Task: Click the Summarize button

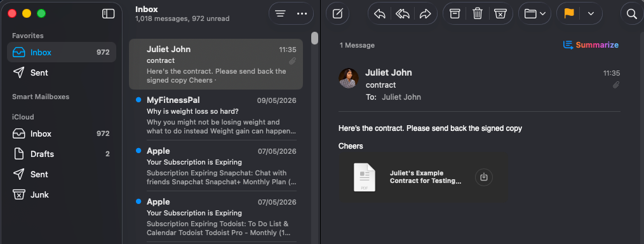Action: (x=591, y=45)
